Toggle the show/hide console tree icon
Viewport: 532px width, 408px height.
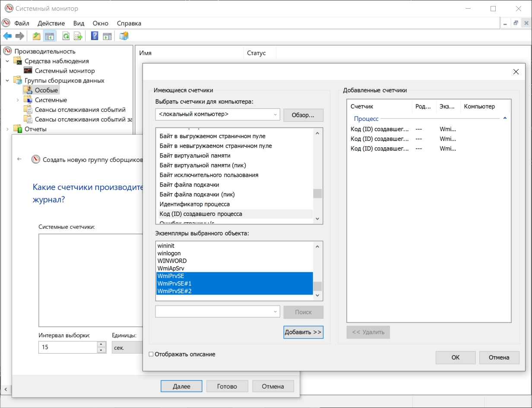49,36
